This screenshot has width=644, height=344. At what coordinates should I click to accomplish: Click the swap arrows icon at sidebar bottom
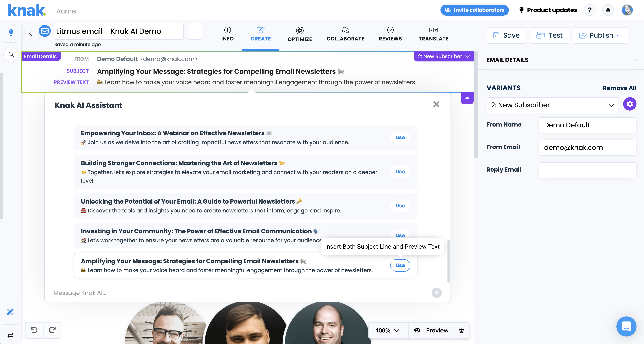click(10, 335)
